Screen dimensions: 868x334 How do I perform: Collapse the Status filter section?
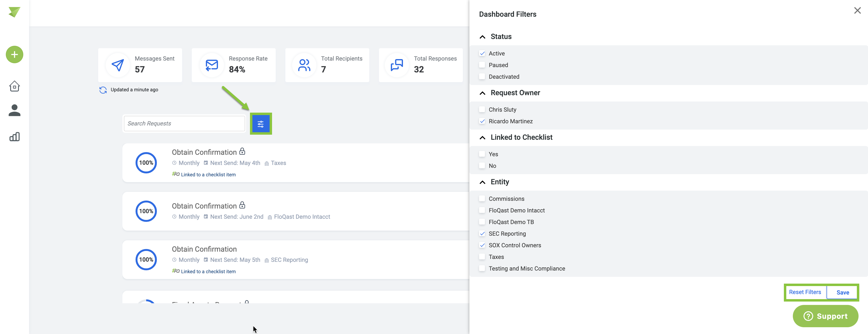coord(482,37)
